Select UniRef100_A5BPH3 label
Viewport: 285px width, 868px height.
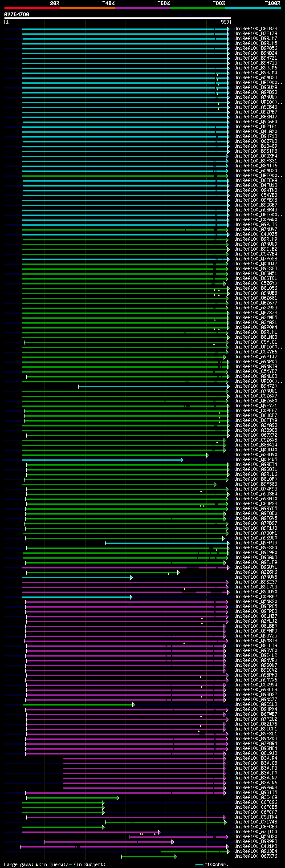[256, 675]
